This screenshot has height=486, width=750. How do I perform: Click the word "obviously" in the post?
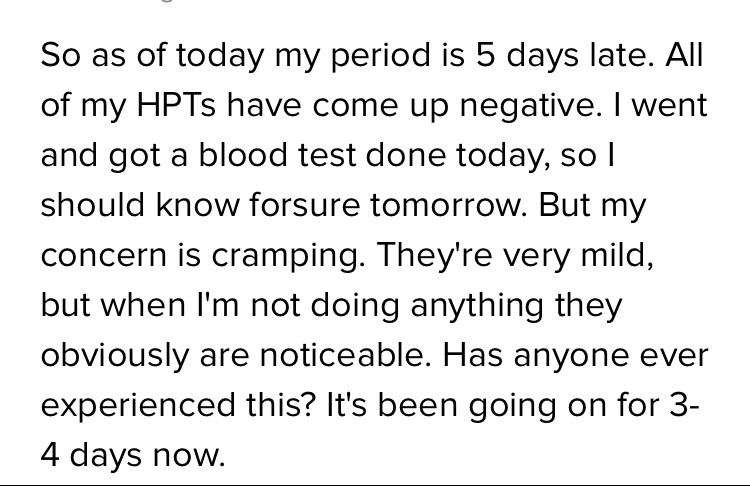[115, 356]
